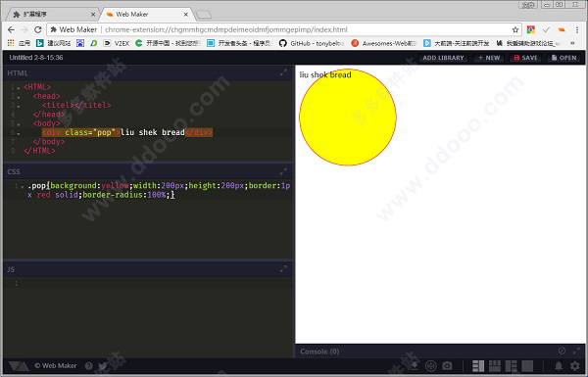This screenshot has height=377, width=588.
Task: Collapse the <titel> fold arrow on line 3
Action: coord(19,106)
